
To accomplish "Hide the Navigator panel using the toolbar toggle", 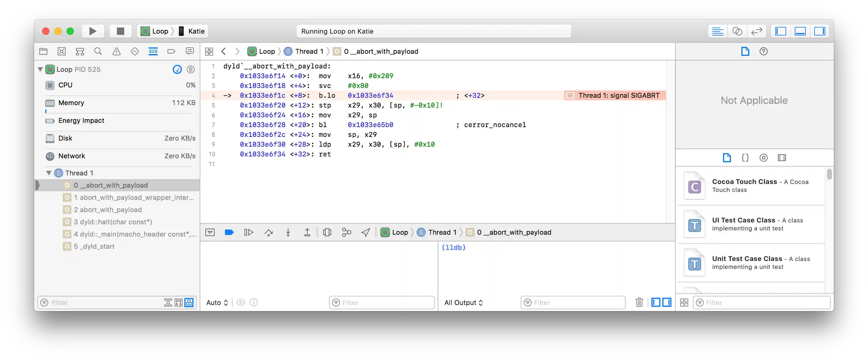I will [781, 31].
